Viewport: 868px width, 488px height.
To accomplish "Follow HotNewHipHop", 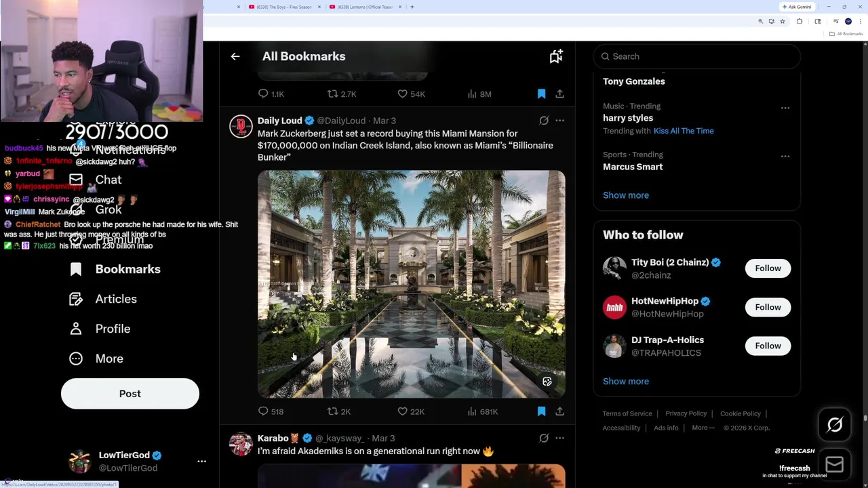I will pyautogui.click(x=768, y=307).
